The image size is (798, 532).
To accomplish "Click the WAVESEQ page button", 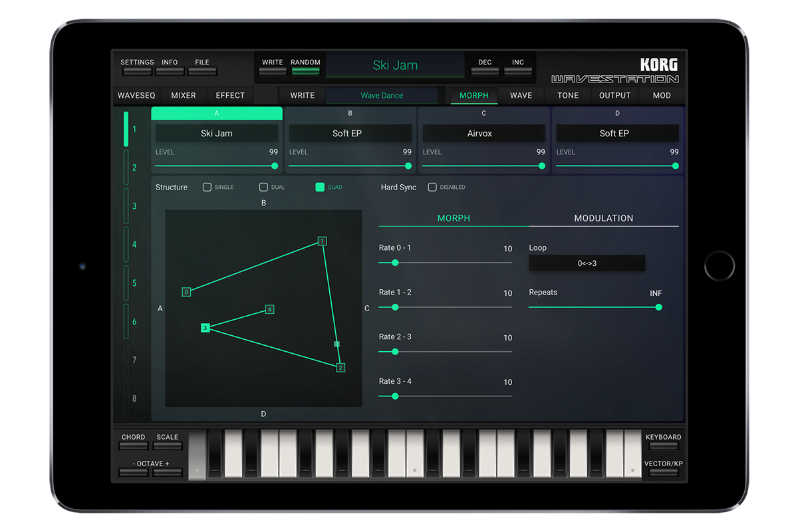I will [x=136, y=96].
